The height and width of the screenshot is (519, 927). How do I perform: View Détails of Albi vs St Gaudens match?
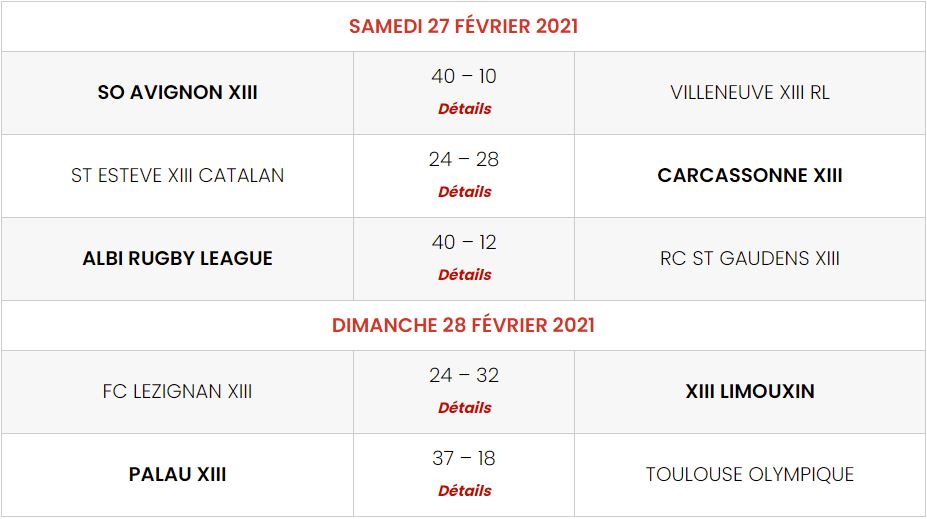coord(464,274)
